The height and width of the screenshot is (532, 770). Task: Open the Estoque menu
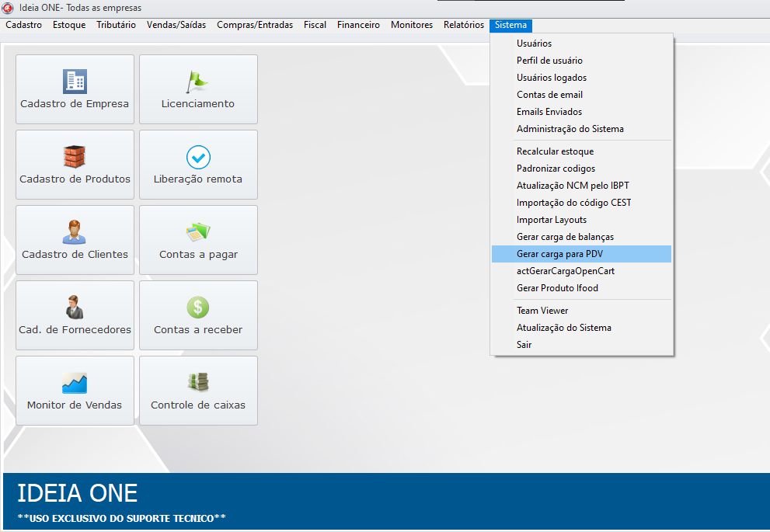pos(69,25)
